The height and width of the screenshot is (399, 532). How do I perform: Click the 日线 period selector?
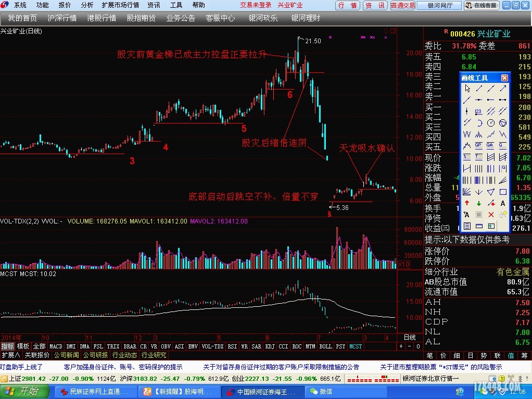point(410,337)
